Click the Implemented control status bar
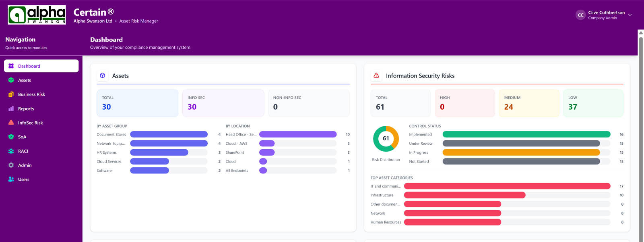 pyautogui.click(x=526, y=134)
